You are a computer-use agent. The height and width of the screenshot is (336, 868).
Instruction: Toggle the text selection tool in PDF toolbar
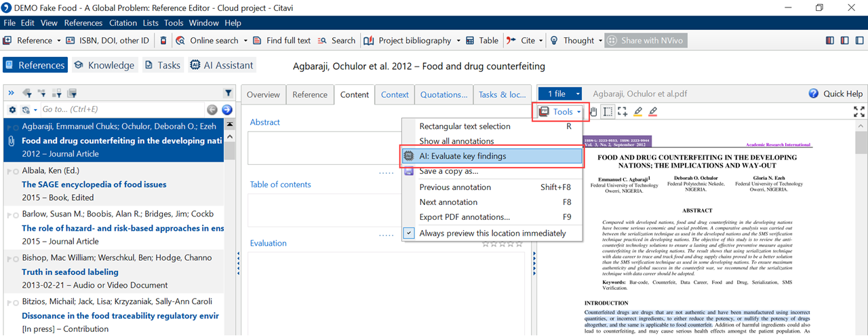click(608, 112)
